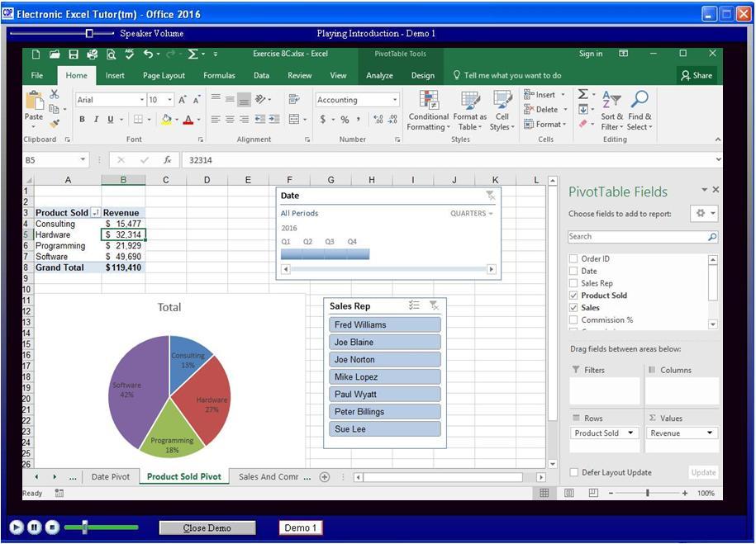The height and width of the screenshot is (544, 756).
Task: Select Sue Lee in Sales Rep slicer
Action: pos(385,428)
